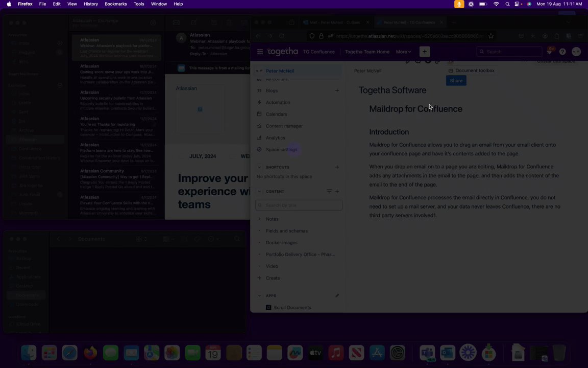This screenshot has height=368, width=588.
Task: Open Calendars in the space sidebar
Action: coord(276,114)
